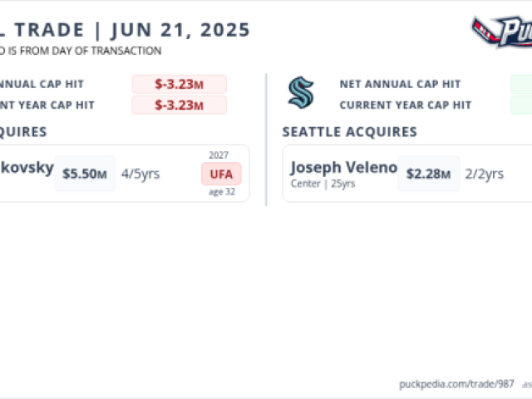532x399 pixels.
Task: Open the puckpedia.com/trade/987 link
Action: (456, 384)
